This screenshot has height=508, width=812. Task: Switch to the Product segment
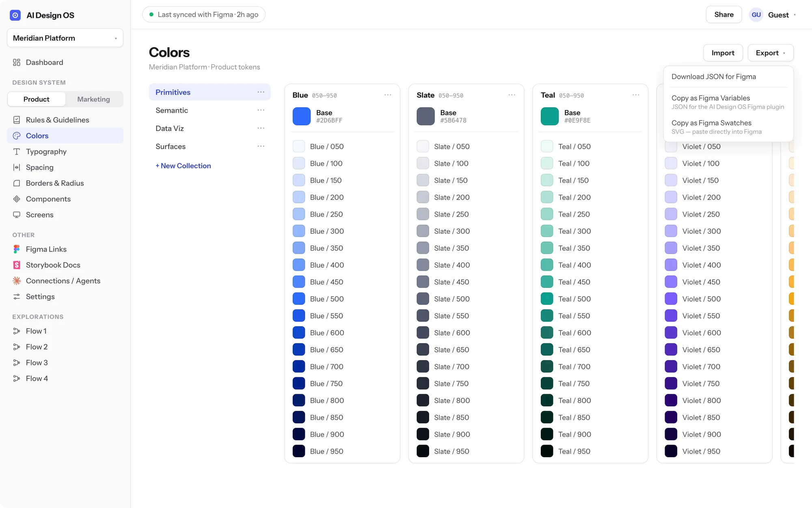pyautogui.click(x=37, y=99)
